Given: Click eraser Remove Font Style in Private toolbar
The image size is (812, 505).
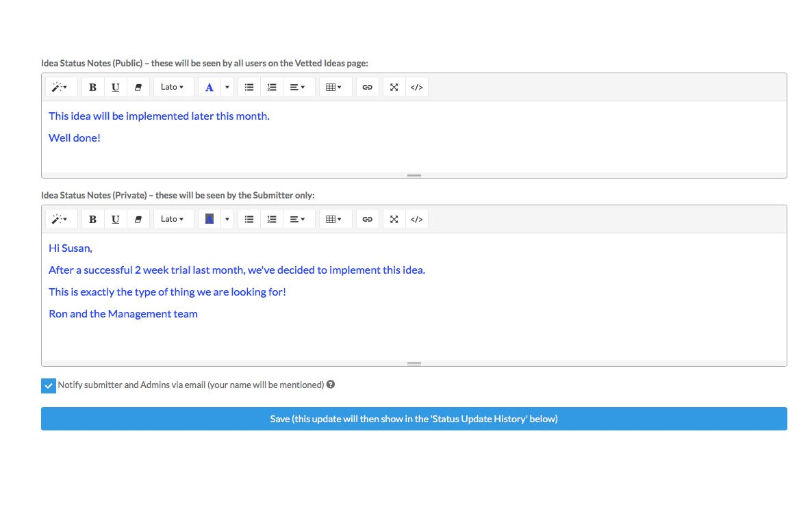Looking at the screenshot, I should [x=138, y=219].
